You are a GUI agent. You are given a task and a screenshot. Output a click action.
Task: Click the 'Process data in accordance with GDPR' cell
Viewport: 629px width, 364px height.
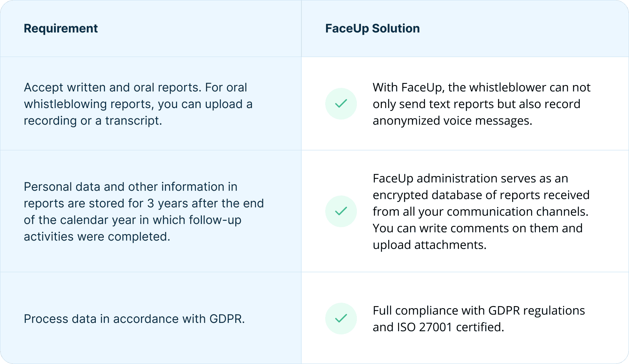click(134, 319)
